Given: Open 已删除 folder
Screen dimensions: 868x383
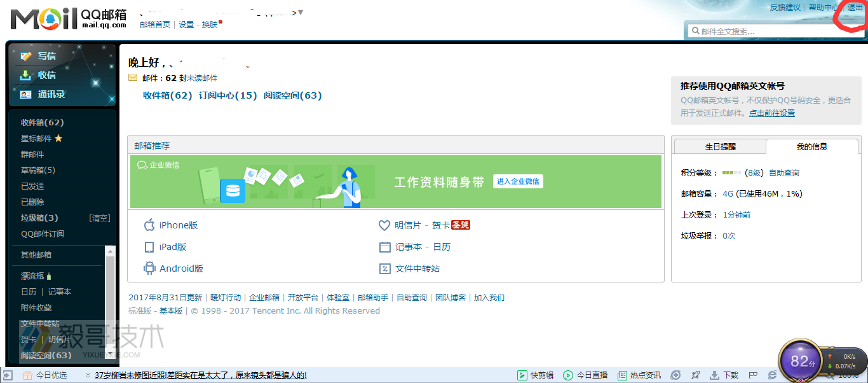Looking at the screenshot, I should 32,202.
